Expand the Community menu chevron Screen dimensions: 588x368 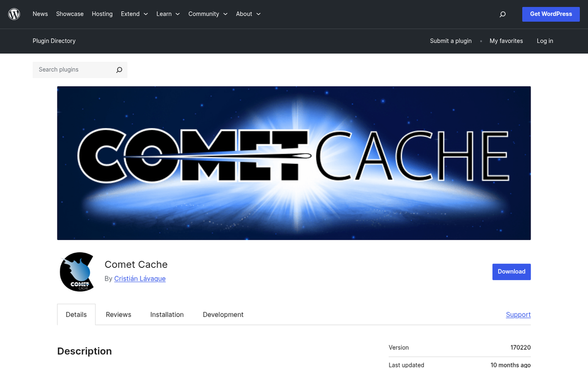click(225, 14)
